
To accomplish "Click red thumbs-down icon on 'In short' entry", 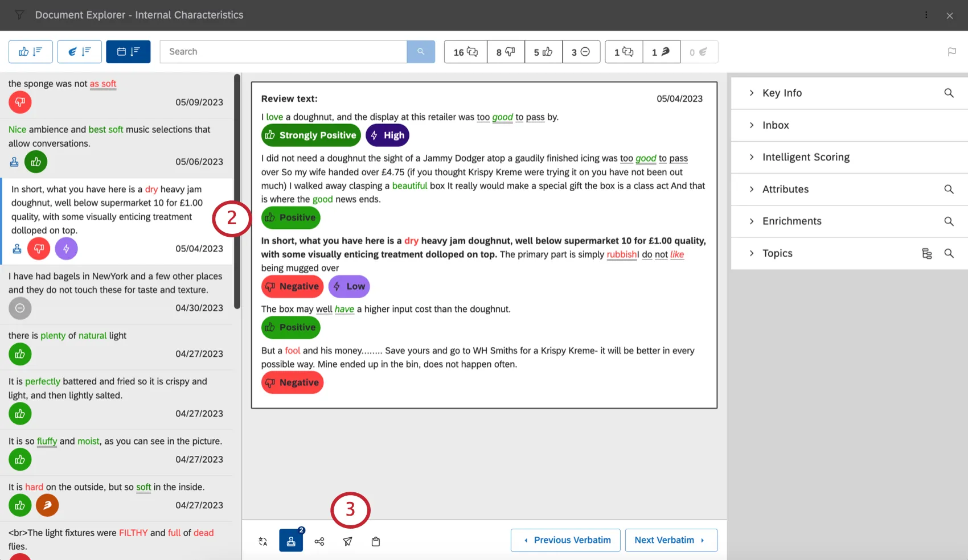I will (39, 249).
